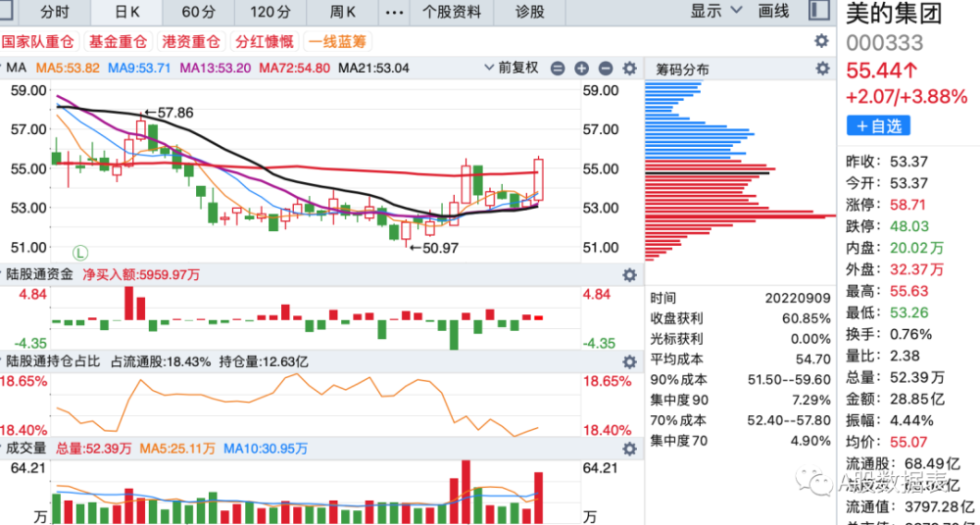The width and height of the screenshot is (980, 525).
Task: Open the tag row settings gear
Action: click(x=821, y=42)
